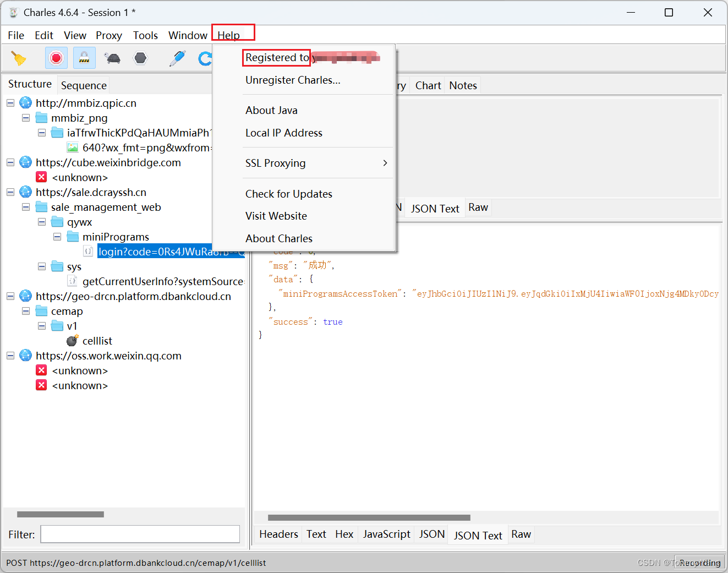Viewport: 728px width, 573px height.
Task: Click horizontal scrollbar under JSON response
Action: tap(369, 517)
